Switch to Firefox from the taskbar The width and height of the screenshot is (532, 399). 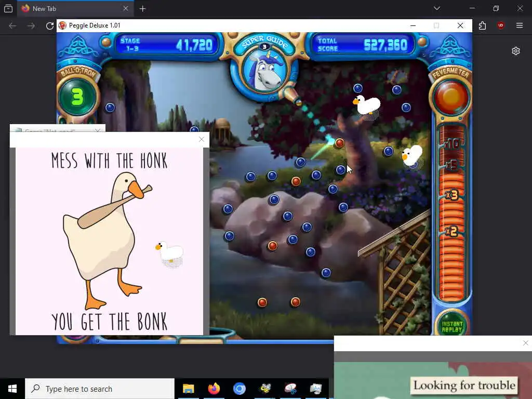pos(214,389)
